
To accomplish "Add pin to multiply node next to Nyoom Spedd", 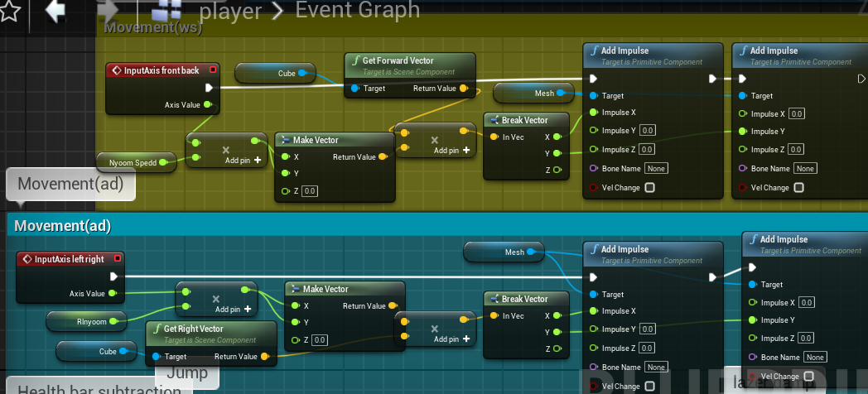I will pos(243,161).
